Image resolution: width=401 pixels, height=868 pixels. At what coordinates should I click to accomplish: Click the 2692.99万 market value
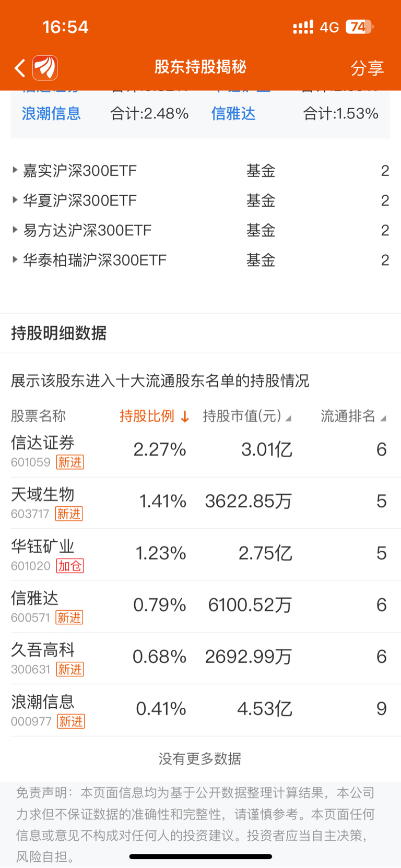[x=249, y=656]
